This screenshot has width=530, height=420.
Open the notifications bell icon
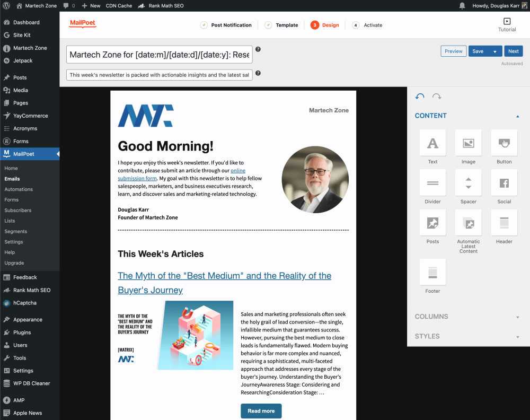click(x=462, y=5)
